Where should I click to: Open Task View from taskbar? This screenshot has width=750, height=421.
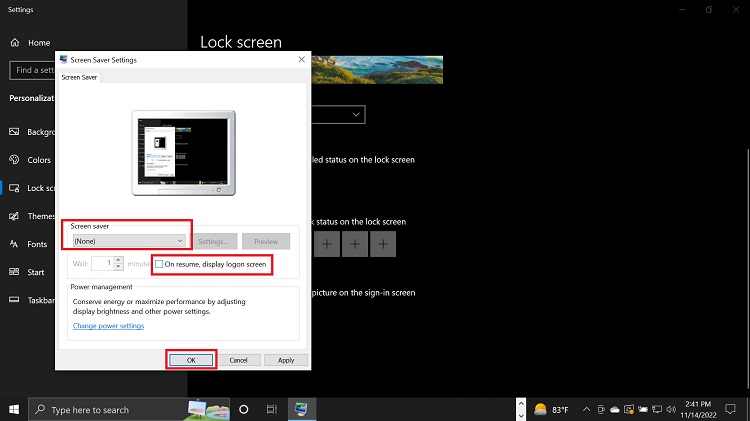pyautogui.click(x=271, y=409)
